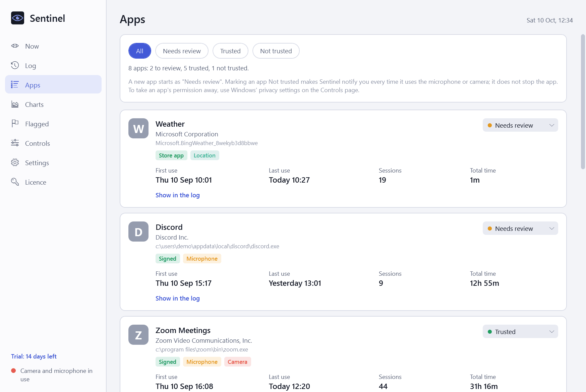Go to the Now page

click(53, 46)
